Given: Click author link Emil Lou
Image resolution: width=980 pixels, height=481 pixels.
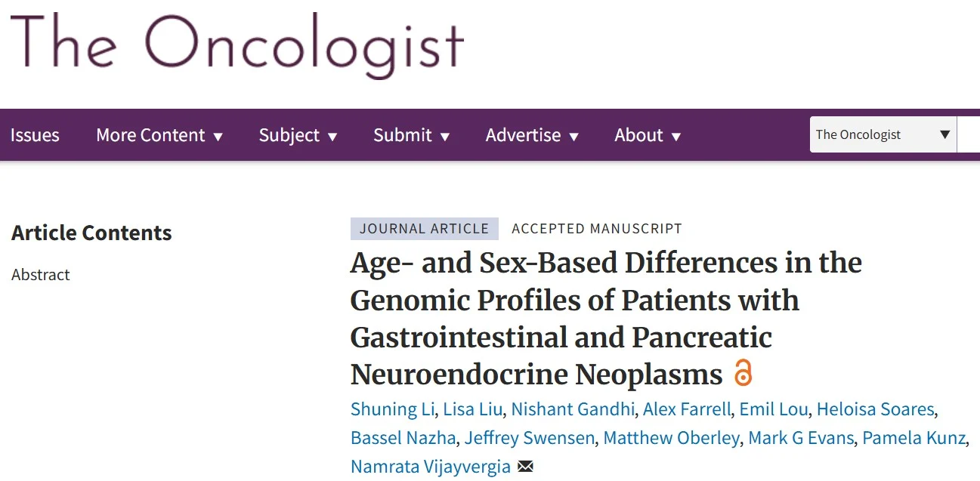Looking at the screenshot, I should pos(774,409).
